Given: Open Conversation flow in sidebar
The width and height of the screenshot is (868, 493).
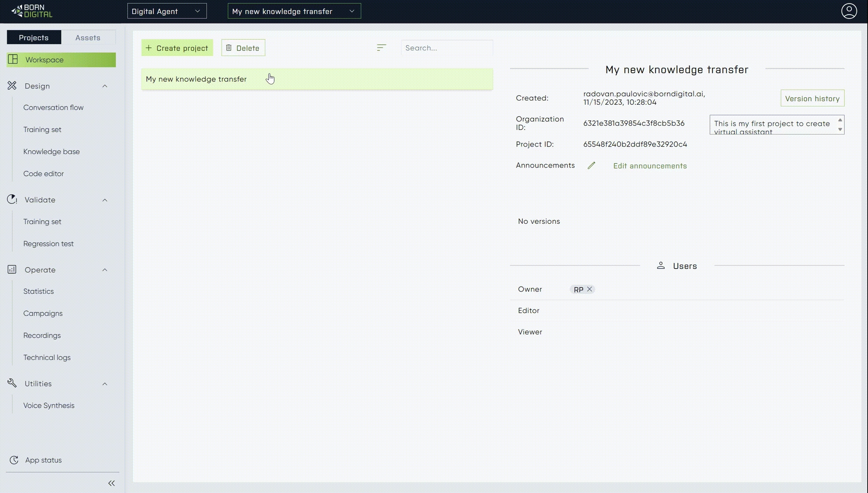Looking at the screenshot, I should [53, 107].
